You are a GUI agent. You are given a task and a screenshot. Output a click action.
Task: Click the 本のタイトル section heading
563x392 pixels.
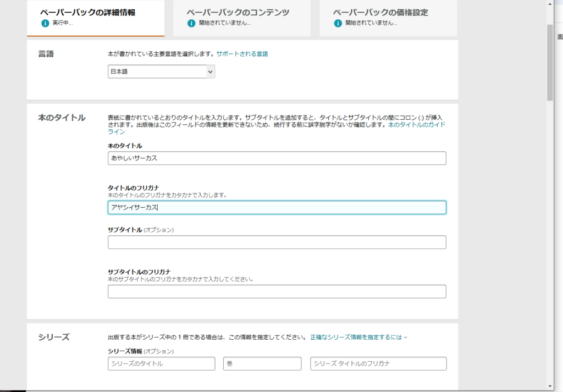(62, 118)
